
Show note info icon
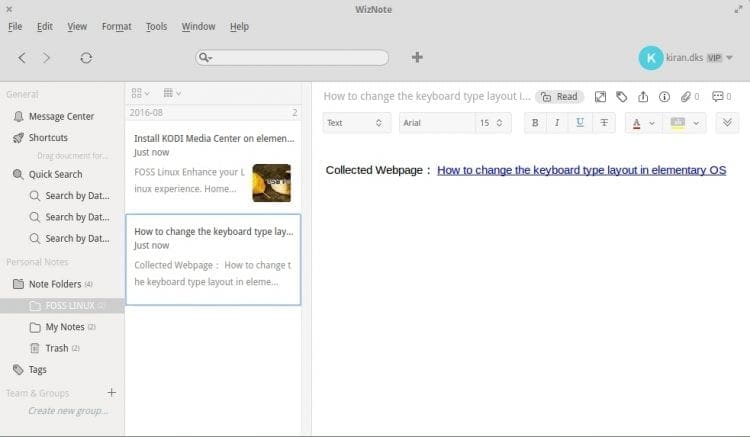click(x=664, y=97)
